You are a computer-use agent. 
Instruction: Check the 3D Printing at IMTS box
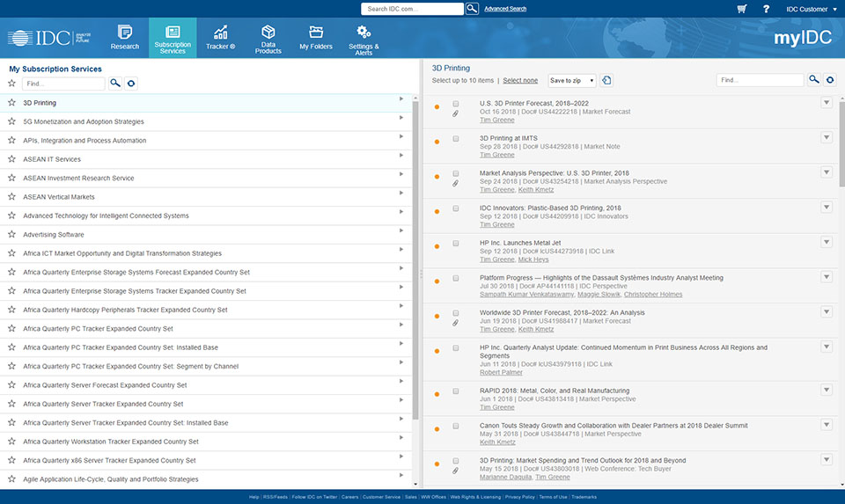pyautogui.click(x=456, y=138)
